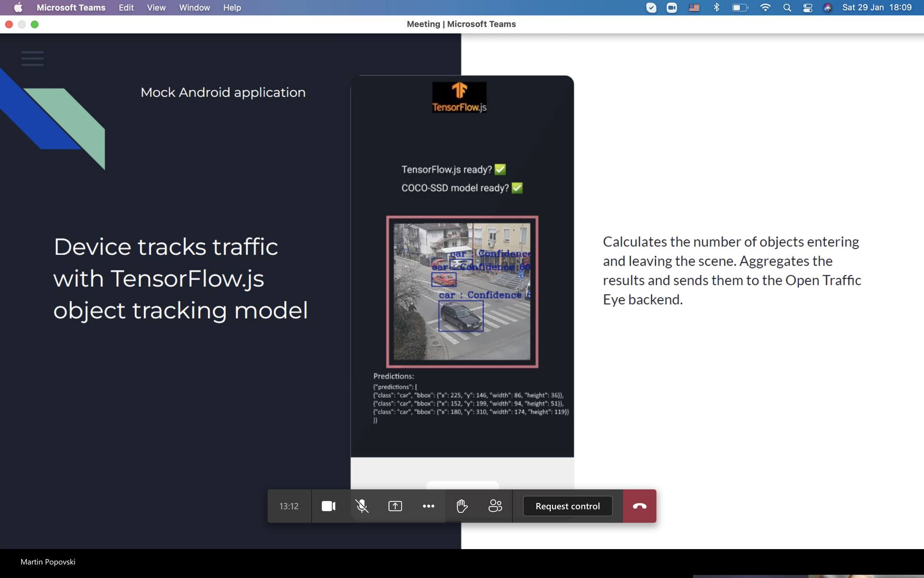The width and height of the screenshot is (924, 578).
Task: Click the 'Device tracks traffic' headline
Action: pyautogui.click(x=180, y=279)
